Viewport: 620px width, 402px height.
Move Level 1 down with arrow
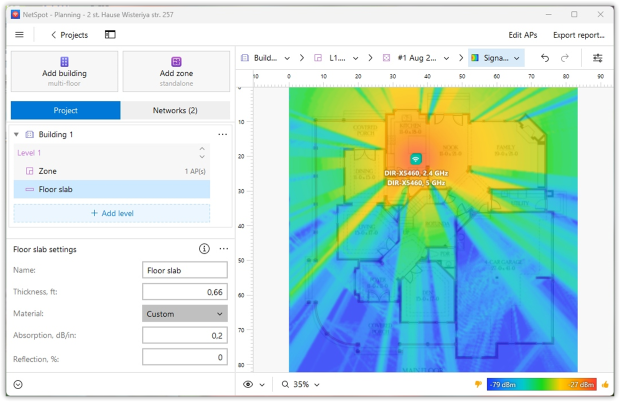(x=202, y=157)
